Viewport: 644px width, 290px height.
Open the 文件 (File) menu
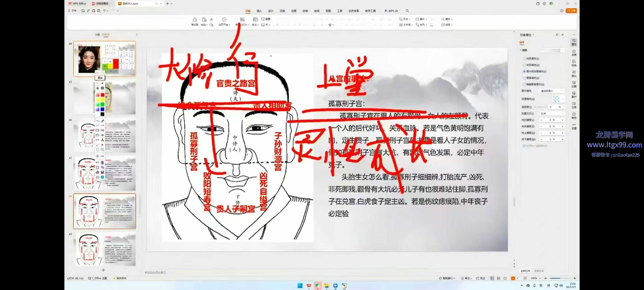coord(72,11)
